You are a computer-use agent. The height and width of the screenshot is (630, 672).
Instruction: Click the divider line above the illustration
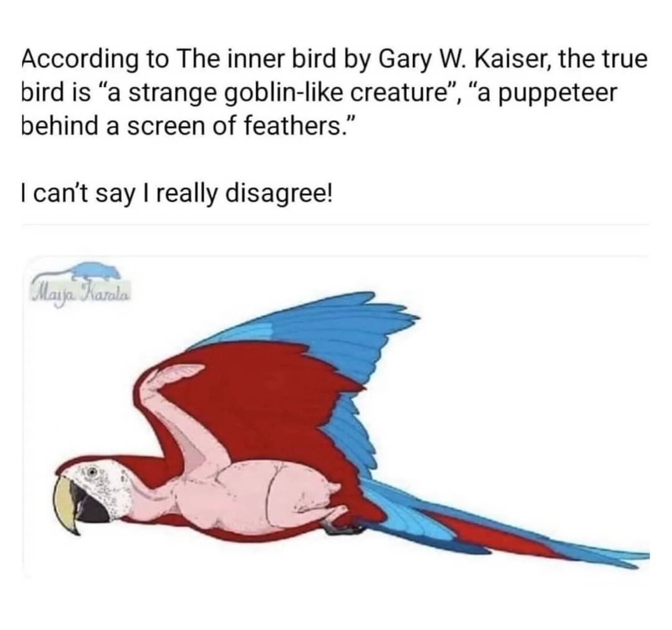[335, 224]
